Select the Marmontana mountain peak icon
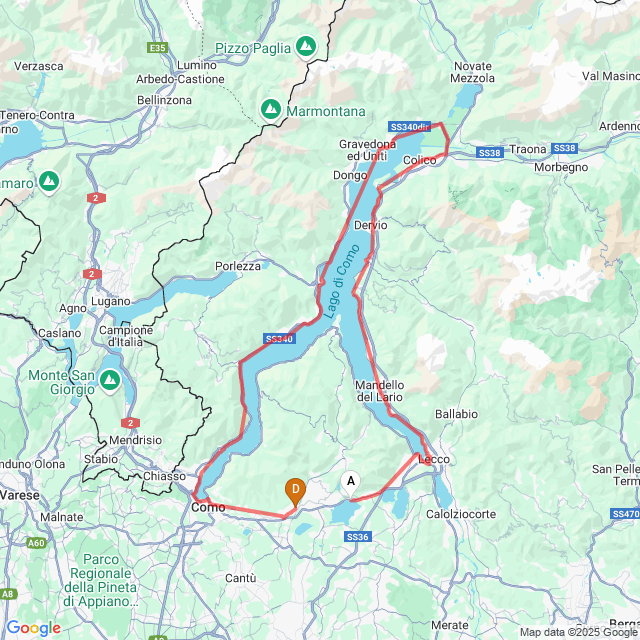Screen dimensions: 640x640 (271, 110)
